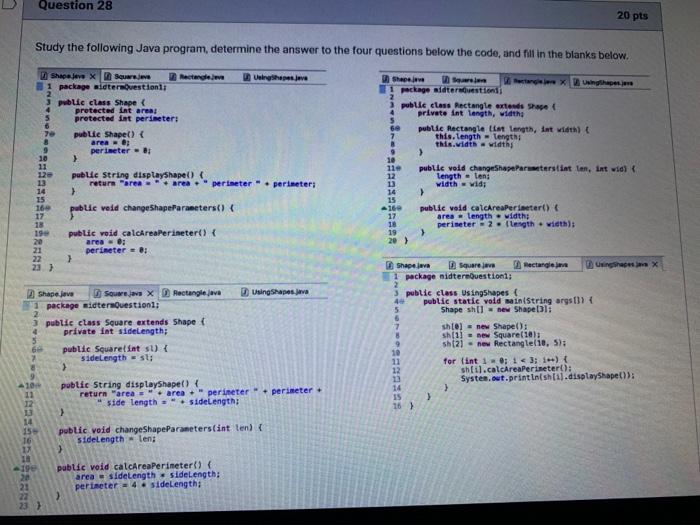Viewport: 700px width, 525px height.
Task: Collapse Rectangle's calcAreaPerimeter fold marker at line 16
Action: pyautogui.click(x=400, y=208)
